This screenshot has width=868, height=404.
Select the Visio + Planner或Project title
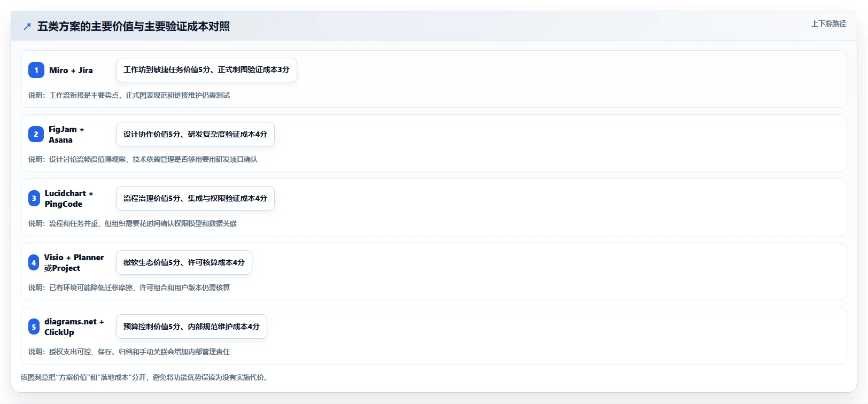click(x=74, y=262)
